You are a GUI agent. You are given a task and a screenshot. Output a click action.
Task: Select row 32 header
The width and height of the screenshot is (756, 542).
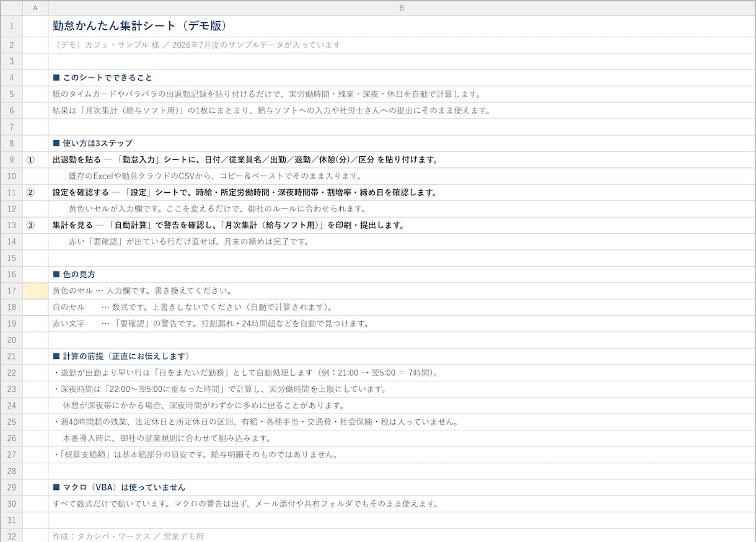[11, 535]
